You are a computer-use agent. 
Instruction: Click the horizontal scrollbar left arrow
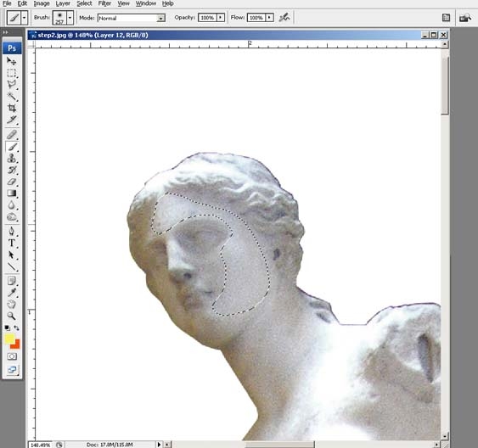point(167,445)
